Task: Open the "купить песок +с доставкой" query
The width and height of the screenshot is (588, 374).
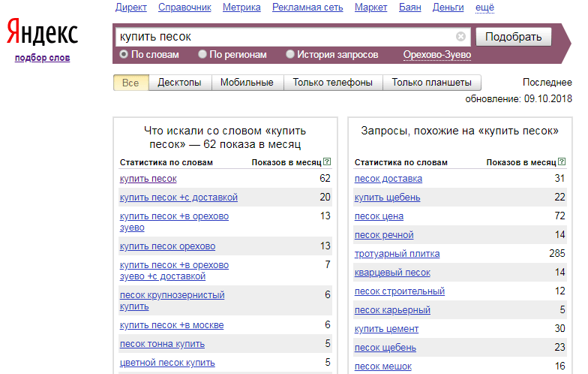Action: pyautogui.click(x=178, y=198)
